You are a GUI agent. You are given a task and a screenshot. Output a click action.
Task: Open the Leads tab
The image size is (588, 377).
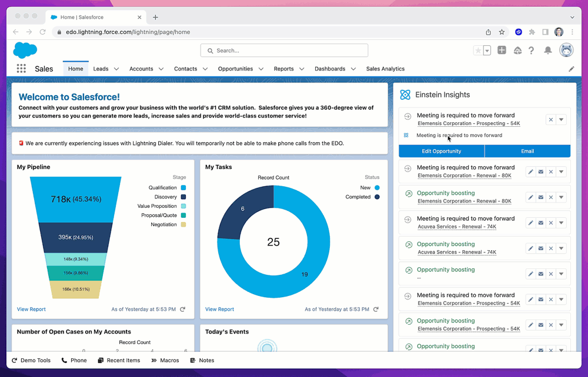(101, 69)
